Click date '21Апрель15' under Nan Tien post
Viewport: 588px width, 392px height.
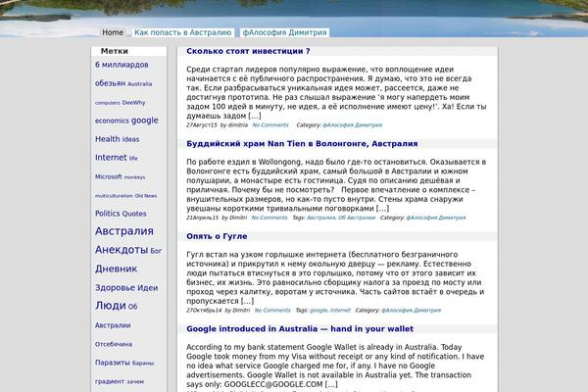click(x=203, y=218)
